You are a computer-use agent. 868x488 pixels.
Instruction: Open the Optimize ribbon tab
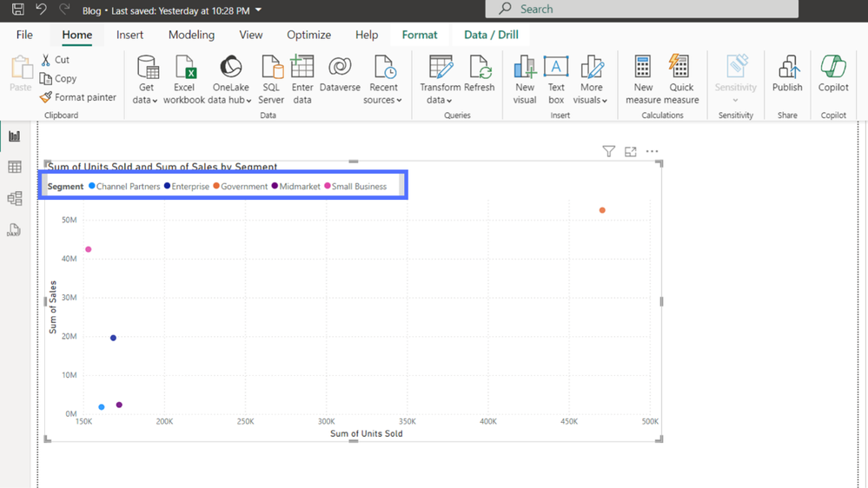coord(309,35)
